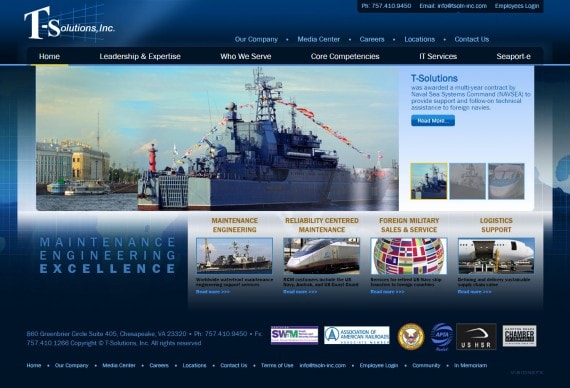Open the Who We Serve menu
This screenshot has width=570, height=388.
coord(246,56)
